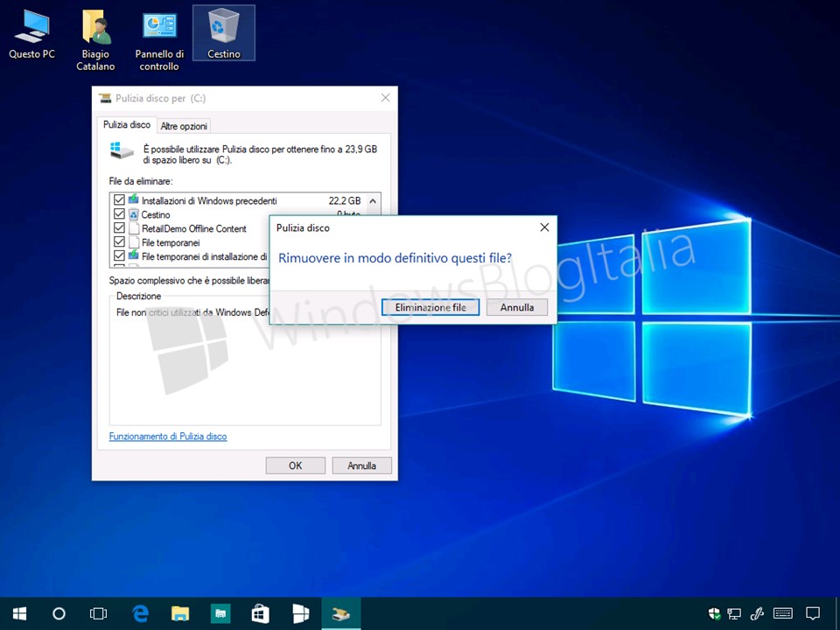
Task: Uncheck RetailDemo Offline Content checkbox
Action: pos(119,228)
